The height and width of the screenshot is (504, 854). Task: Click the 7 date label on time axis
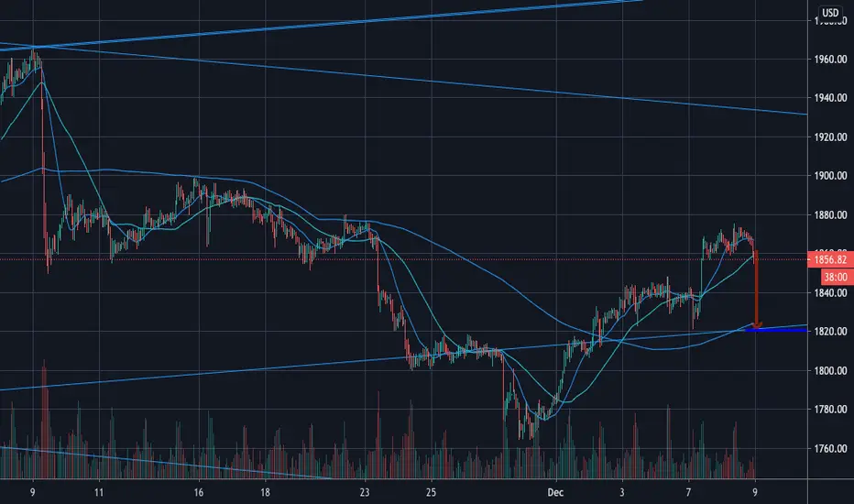[688, 493]
